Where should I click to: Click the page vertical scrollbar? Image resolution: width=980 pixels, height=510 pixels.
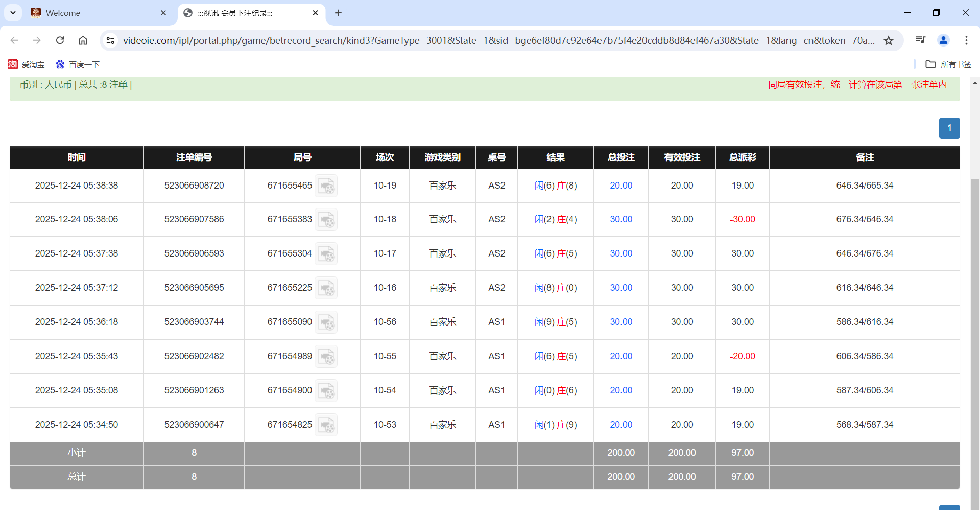[x=975, y=307]
